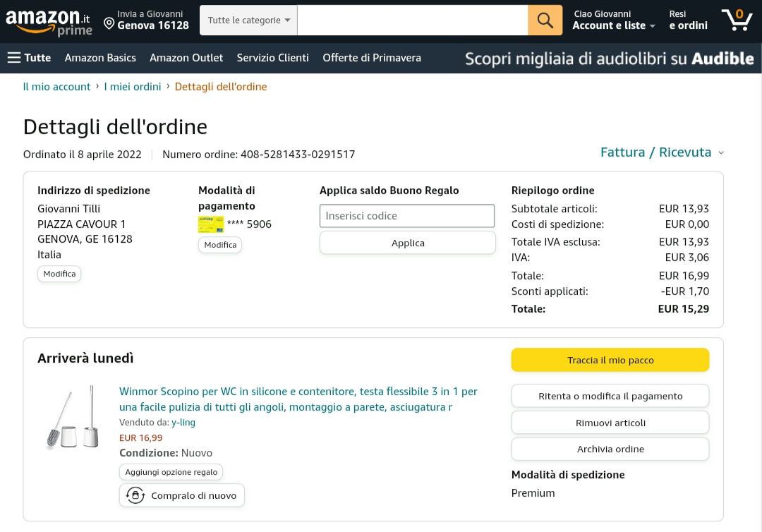762x532 pixels.
Task: Select Servizio Clienti in navigation bar
Action: [272, 58]
